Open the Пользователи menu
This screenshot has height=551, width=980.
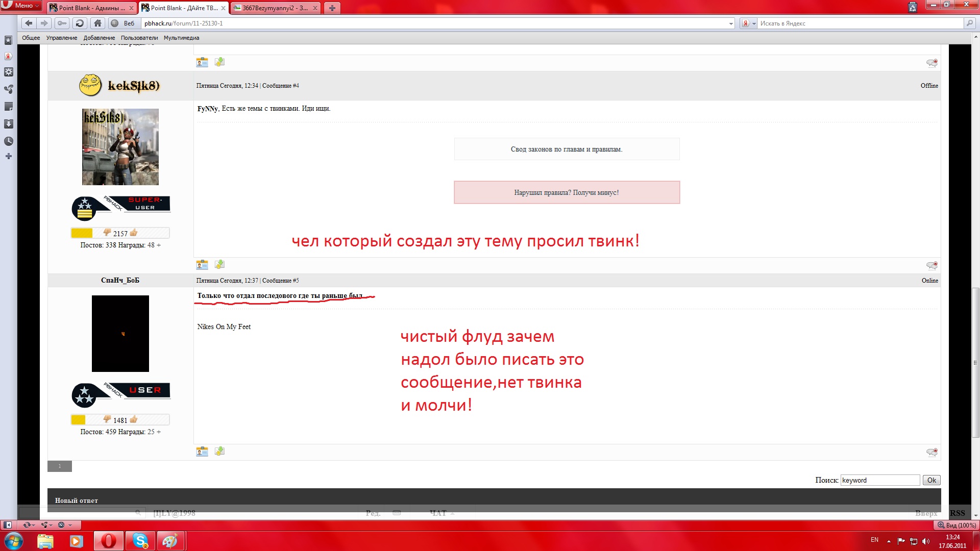click(139, 38)
